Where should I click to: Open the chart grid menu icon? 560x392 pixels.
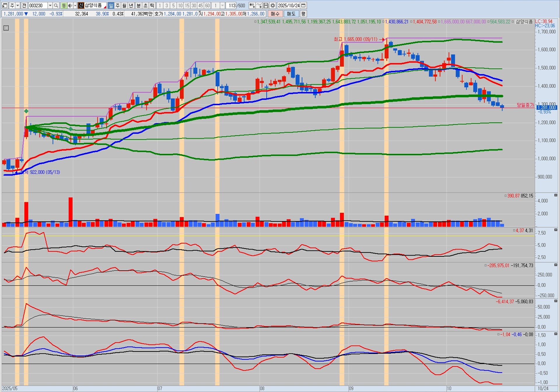click(6, 28)
